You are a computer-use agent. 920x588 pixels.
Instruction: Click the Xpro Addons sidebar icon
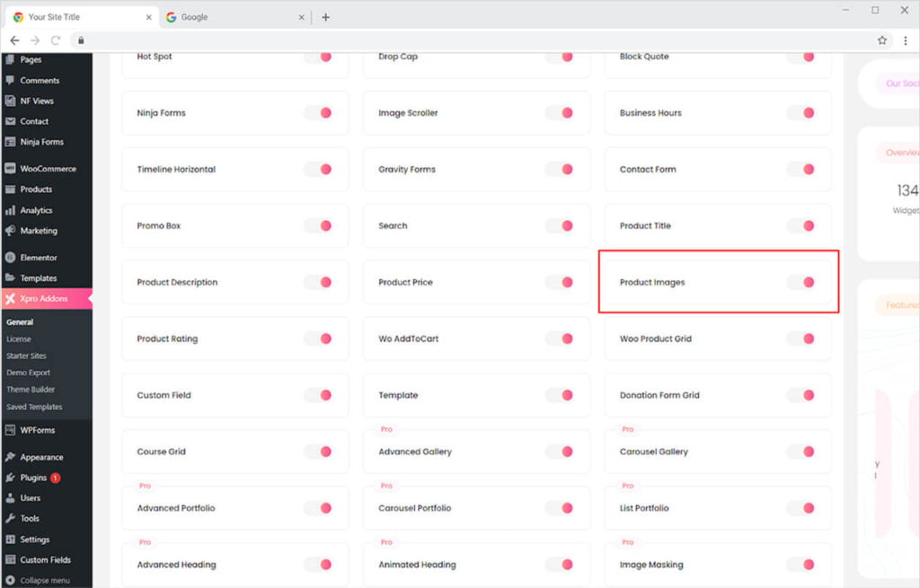tap(11, 299)
